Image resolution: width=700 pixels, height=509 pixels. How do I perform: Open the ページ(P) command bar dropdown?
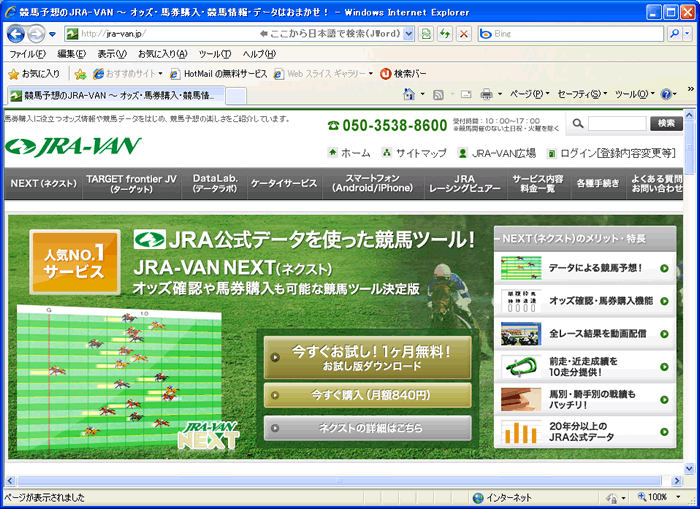[529, 94]
